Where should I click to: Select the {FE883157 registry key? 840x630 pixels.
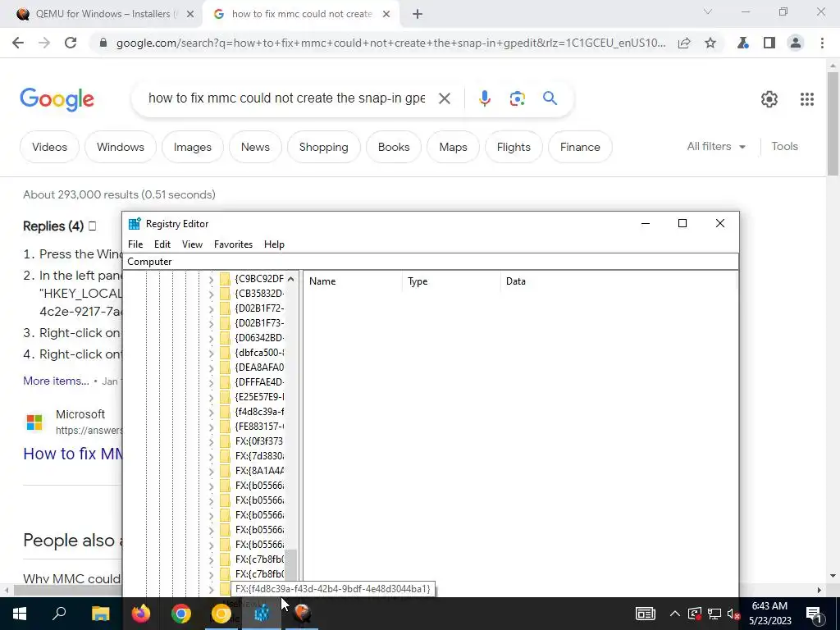click(x=259, y=427)
